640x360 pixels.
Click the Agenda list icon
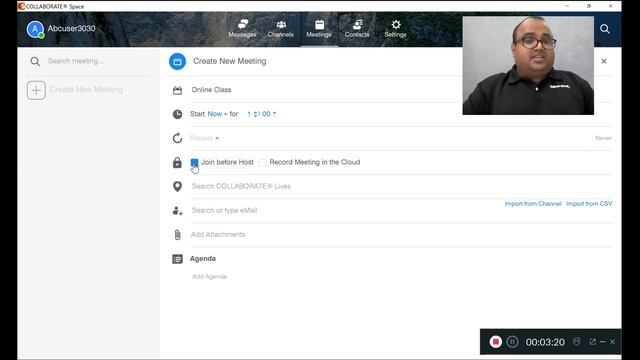pyautogui.click(x=177, y=259)
